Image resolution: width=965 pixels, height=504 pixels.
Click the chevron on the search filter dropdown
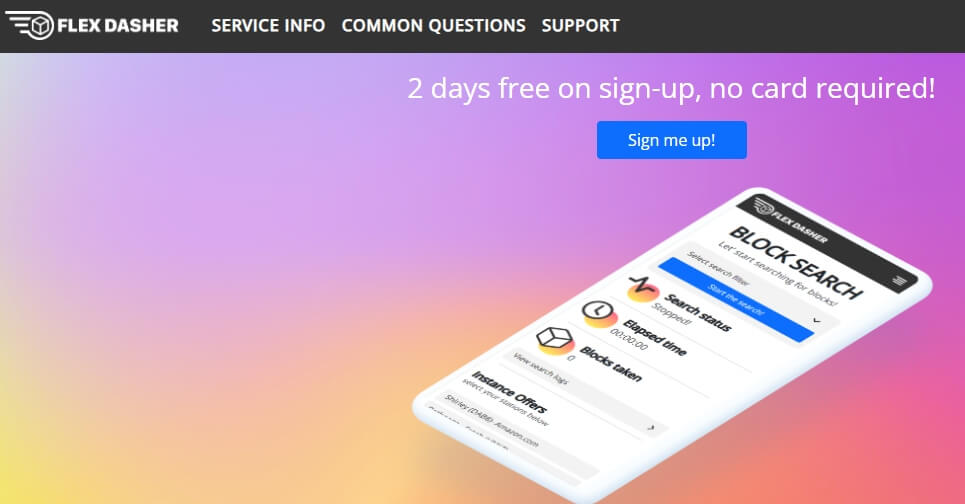coord(817,321)
